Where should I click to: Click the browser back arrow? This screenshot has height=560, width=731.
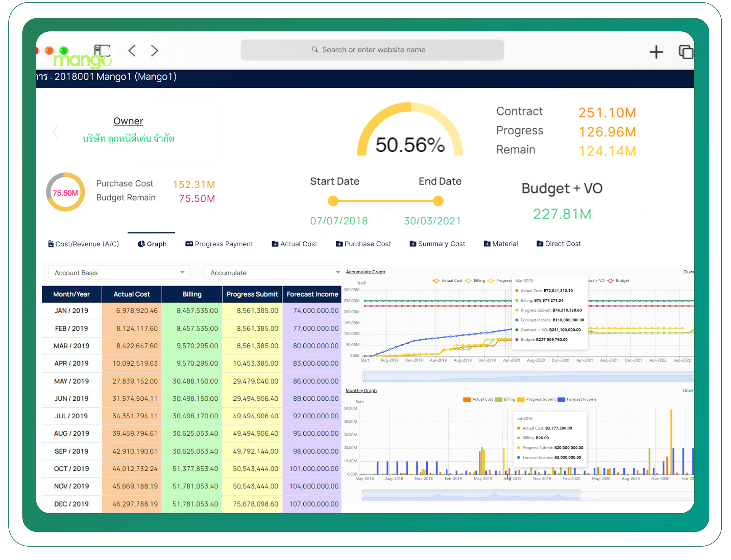(x=132, y=51)
